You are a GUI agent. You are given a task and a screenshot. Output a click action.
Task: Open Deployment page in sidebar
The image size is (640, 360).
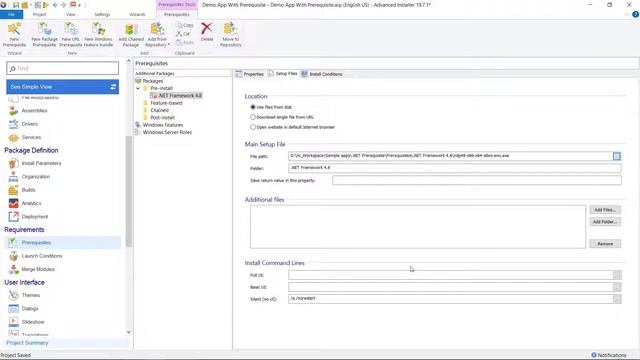click(35, 217)
